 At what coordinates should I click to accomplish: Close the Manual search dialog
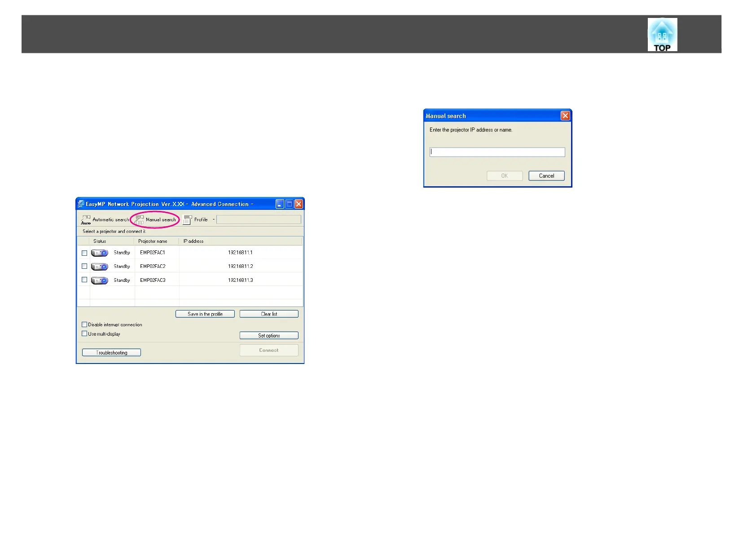click(565, 116)
